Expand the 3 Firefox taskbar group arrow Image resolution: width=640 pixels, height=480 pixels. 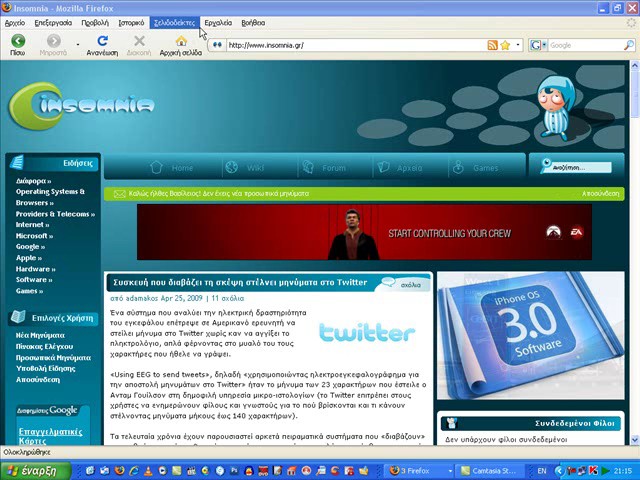click(x=450, y=471)
